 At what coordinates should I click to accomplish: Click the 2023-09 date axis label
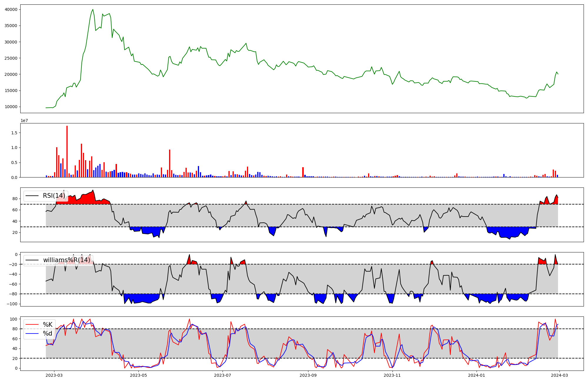coord(308,375)
